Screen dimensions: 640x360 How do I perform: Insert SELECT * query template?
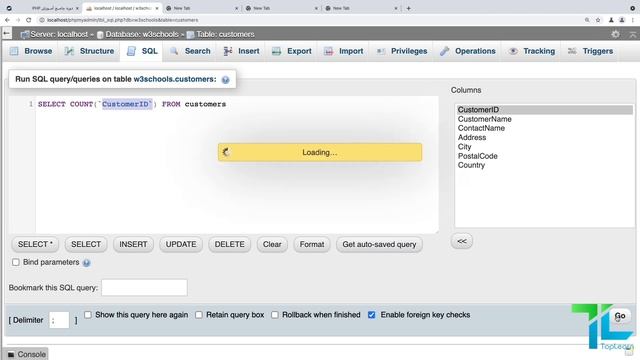36,244
